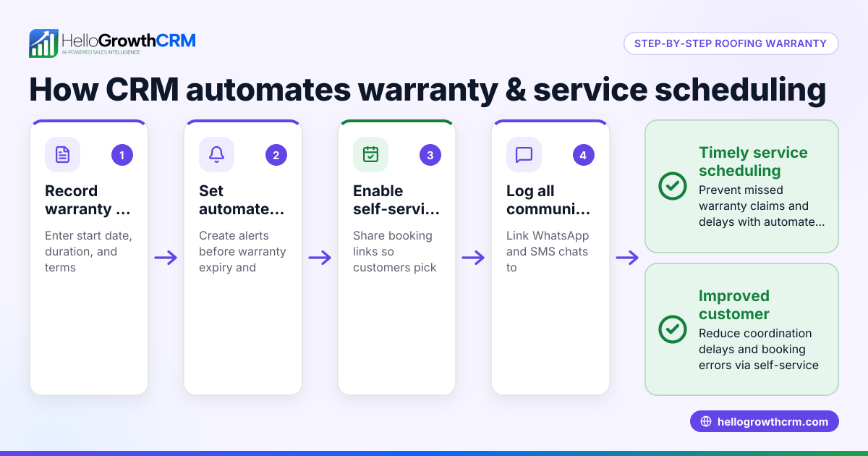Click 'Create alerts before warranty expiry' text
This screenshot has height=456, width=868.
(242, 252)
